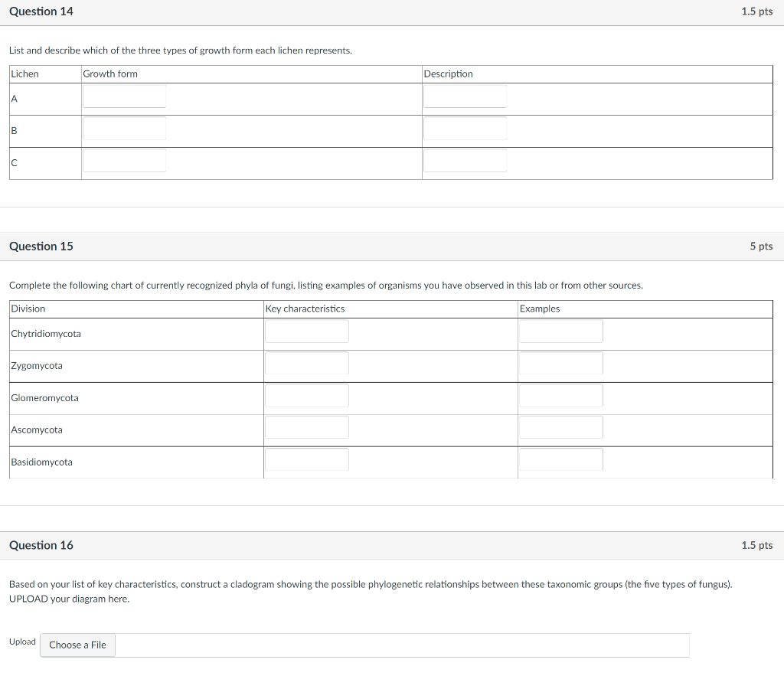Click the 1.5 pts label on Question 14
Viewport: 784px width, 676px height.
pos(757,11)
